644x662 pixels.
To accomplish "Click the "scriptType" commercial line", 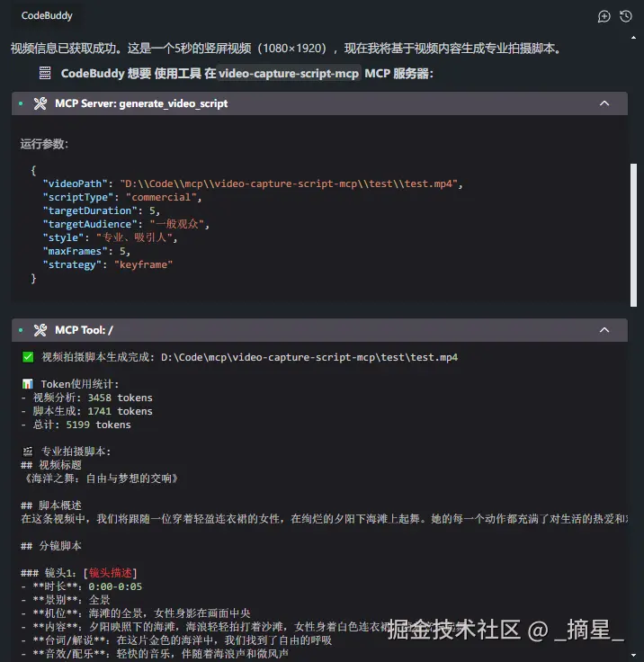I will [x=122, y=197].
